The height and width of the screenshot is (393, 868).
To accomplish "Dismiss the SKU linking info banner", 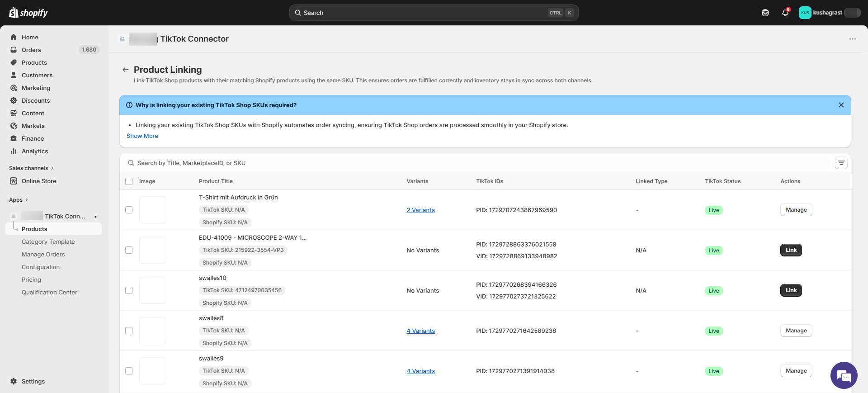I will (x=841, y=105).
